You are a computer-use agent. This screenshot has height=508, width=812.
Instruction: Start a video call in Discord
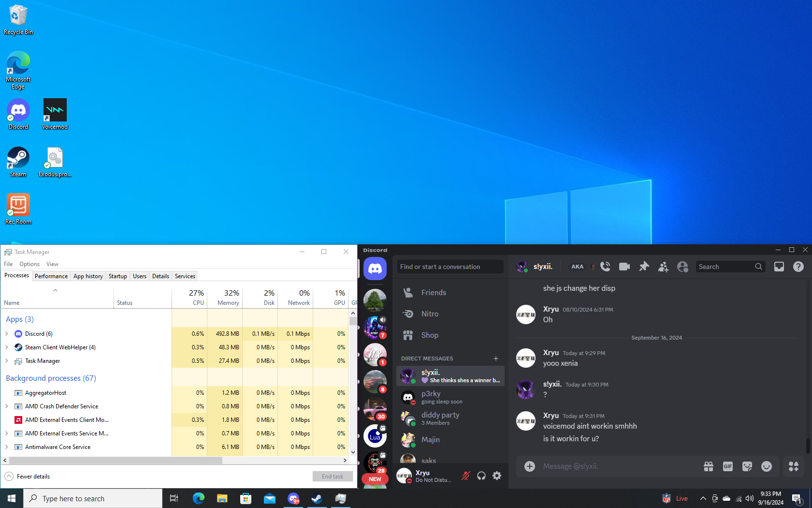(624, 267)
